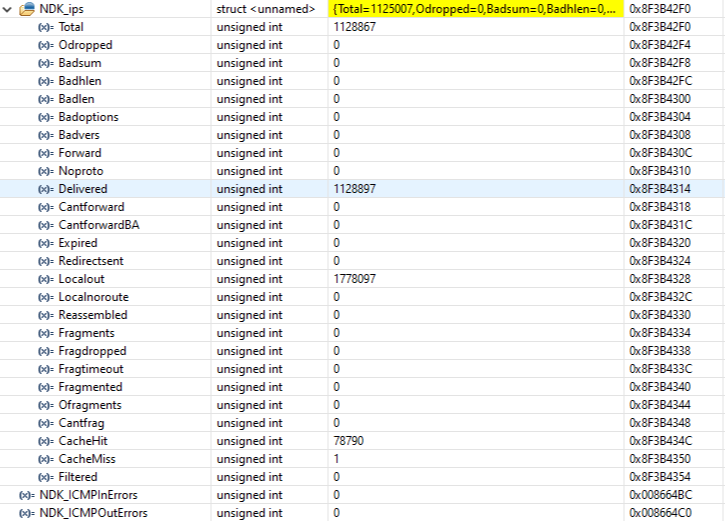Click the variable icon beside Fragments

[46, 334]
